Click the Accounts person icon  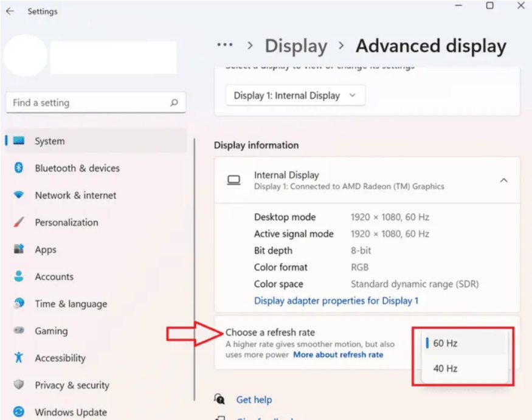click(19, 277)
